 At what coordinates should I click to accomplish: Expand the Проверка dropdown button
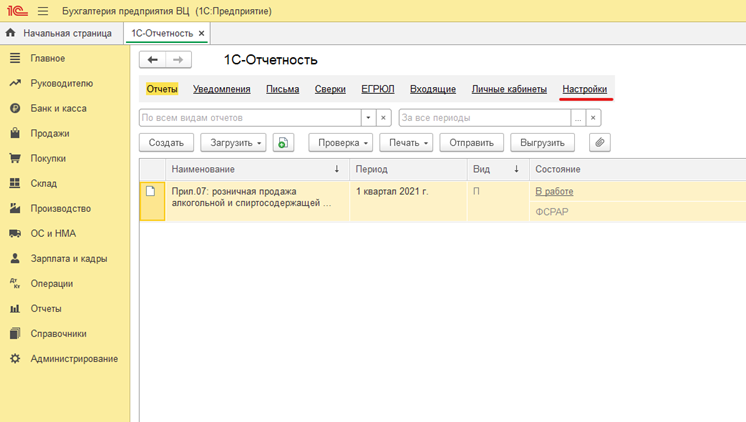[341, 143]
